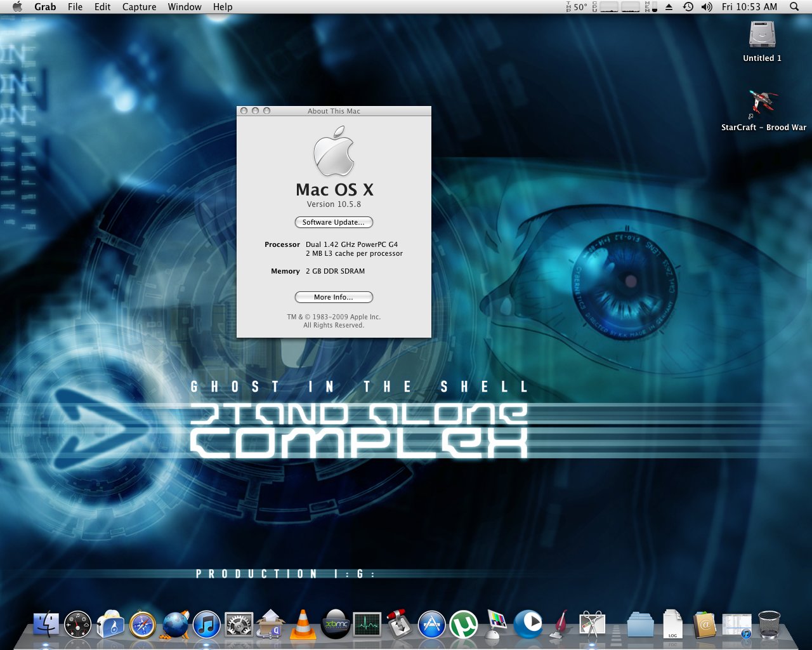Open the globe-with-fox browser in dock
Image resolution: width=812 pixels, height=650 pixels.
click(x=175, y=625)
